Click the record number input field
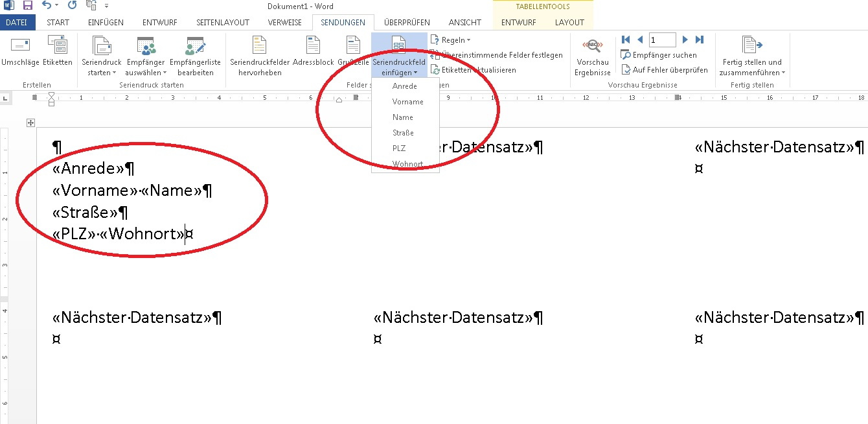This screenshot has width=868, height=424. (661, 40)
